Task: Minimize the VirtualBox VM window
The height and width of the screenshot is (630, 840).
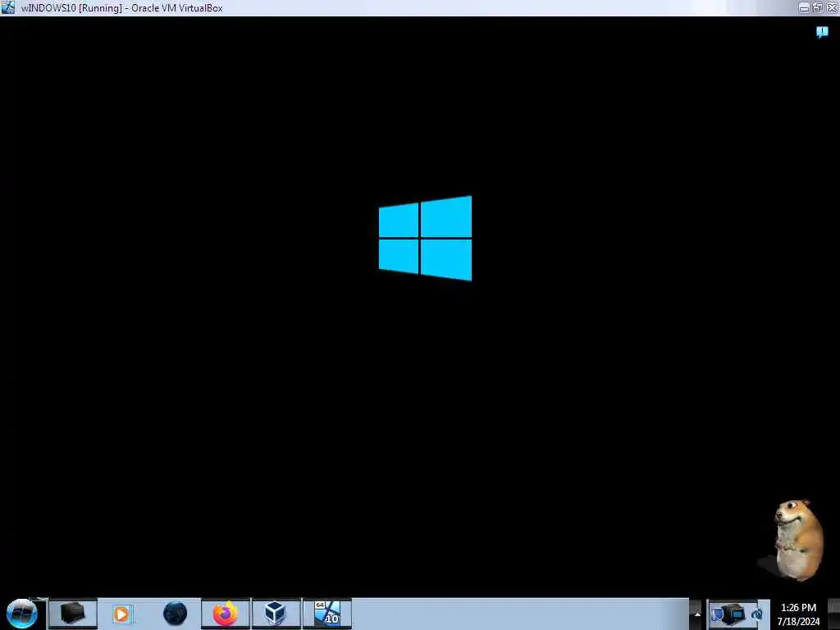Action: click(804, 8)
